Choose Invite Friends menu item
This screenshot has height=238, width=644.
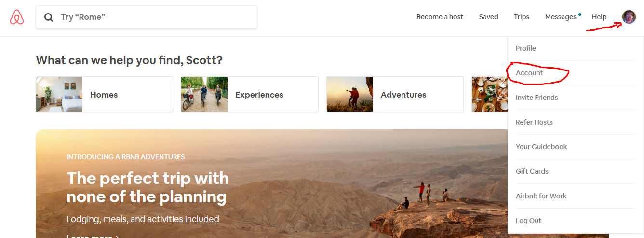(x=537, y=98)
